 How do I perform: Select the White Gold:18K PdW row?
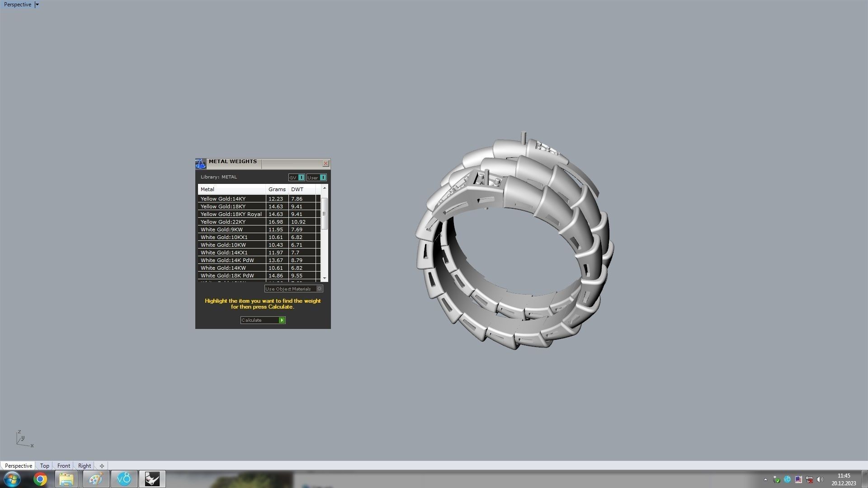(259, 276)
